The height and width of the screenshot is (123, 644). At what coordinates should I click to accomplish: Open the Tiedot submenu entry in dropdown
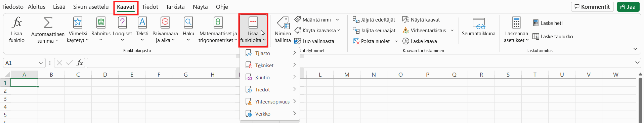click(x=270, y=89)
